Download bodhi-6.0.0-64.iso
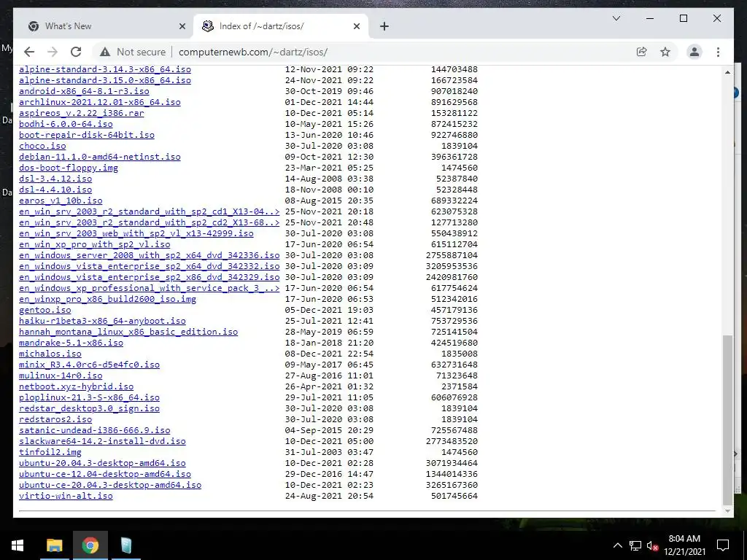 click(66, 124)
